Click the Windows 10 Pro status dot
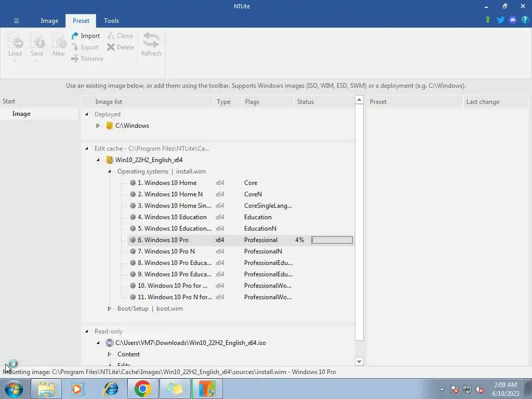Screen dimensions: 532x399 (132, 240)
